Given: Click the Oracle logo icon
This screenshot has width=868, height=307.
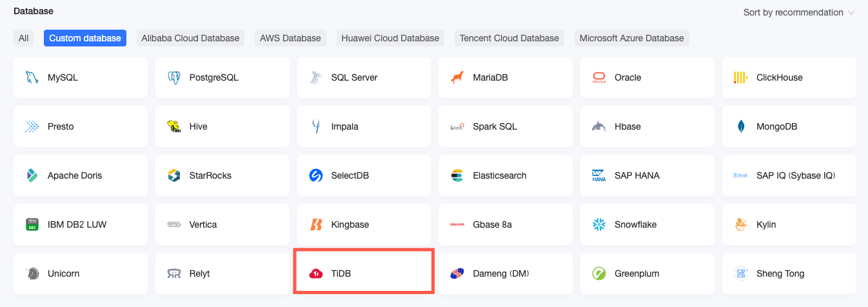Looking at the screenshot, I should (x=599, y=77).
